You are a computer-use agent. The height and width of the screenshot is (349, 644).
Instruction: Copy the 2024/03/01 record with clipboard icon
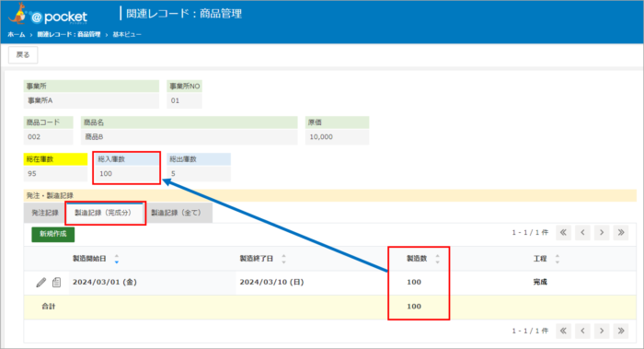pyautogui.click(x=57, y=283)
